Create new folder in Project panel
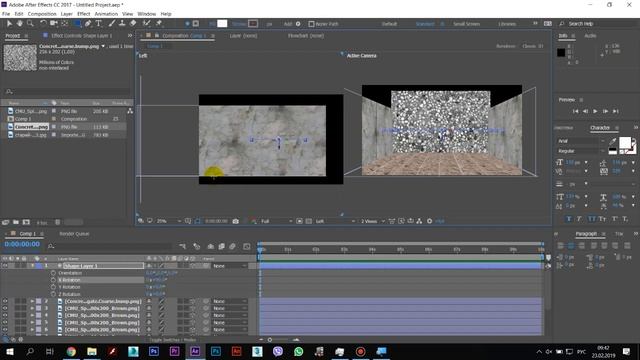The height and width of the screenshot is (360, 640). click(16, 222)
